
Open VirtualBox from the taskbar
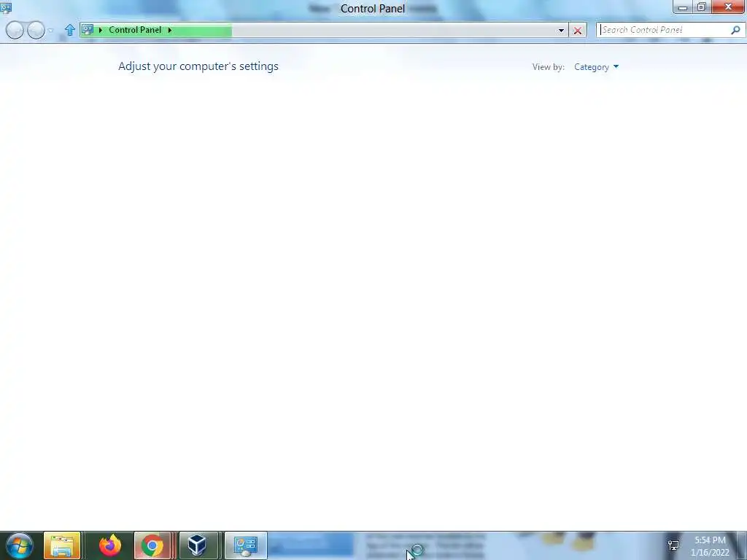click(x=197, y=545)
